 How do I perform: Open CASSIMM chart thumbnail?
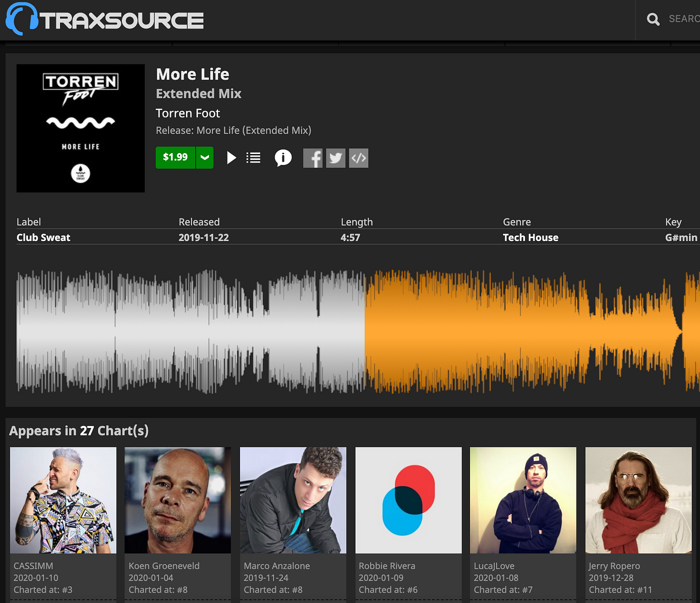[63, 500]
